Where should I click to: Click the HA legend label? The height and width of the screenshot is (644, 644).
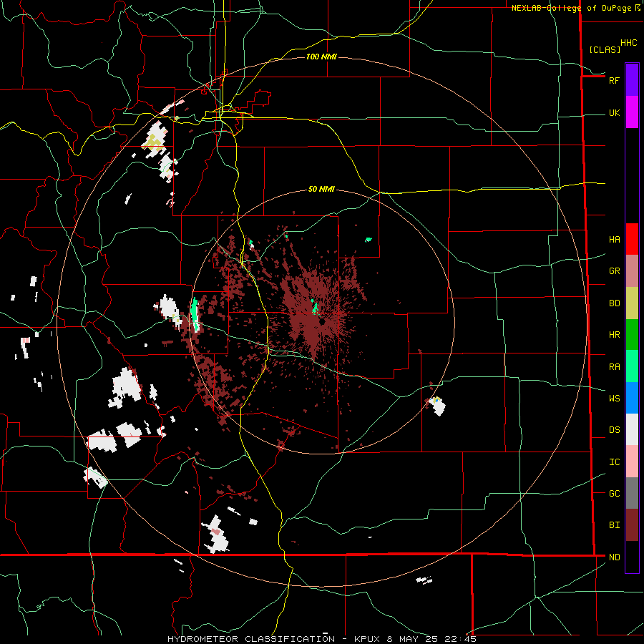point(614,240)
